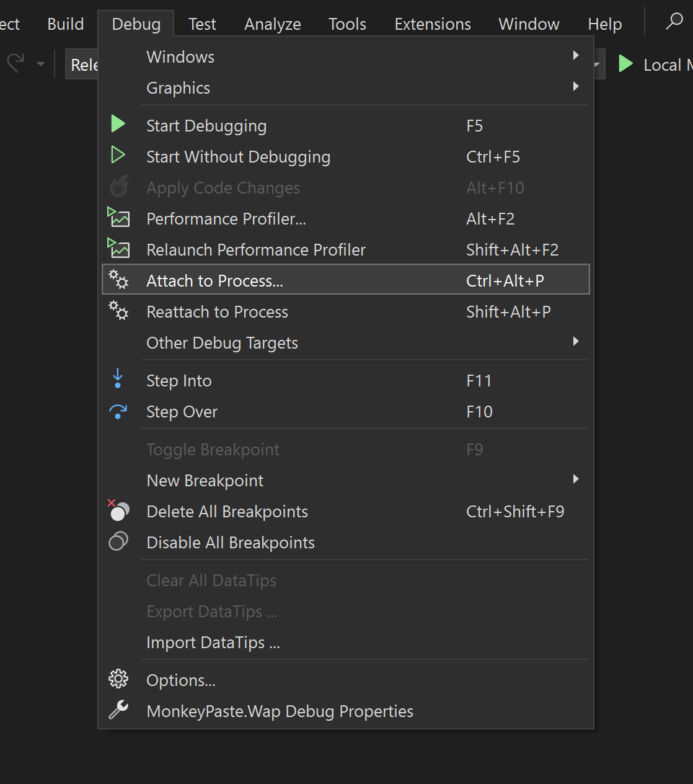Open Options via the gear icon
The image size is (693, 784).
click(x=118, y=679)
